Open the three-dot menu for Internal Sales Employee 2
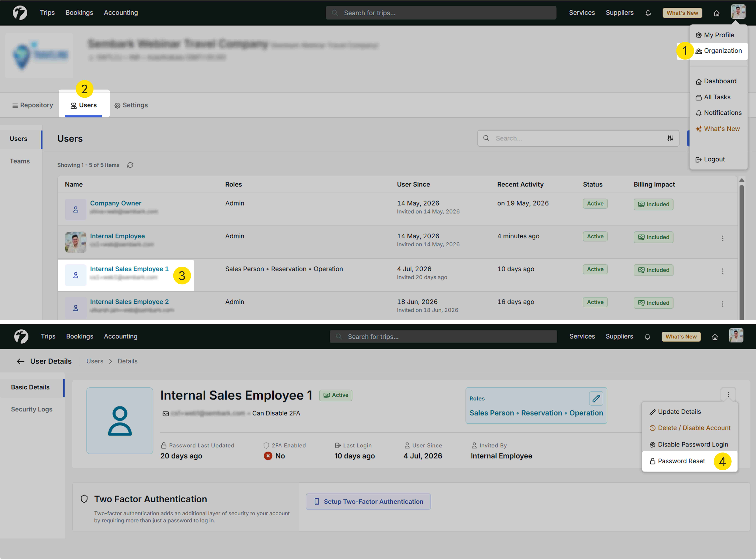The height and width of the screenshot is (559, 756). point(722,304)
